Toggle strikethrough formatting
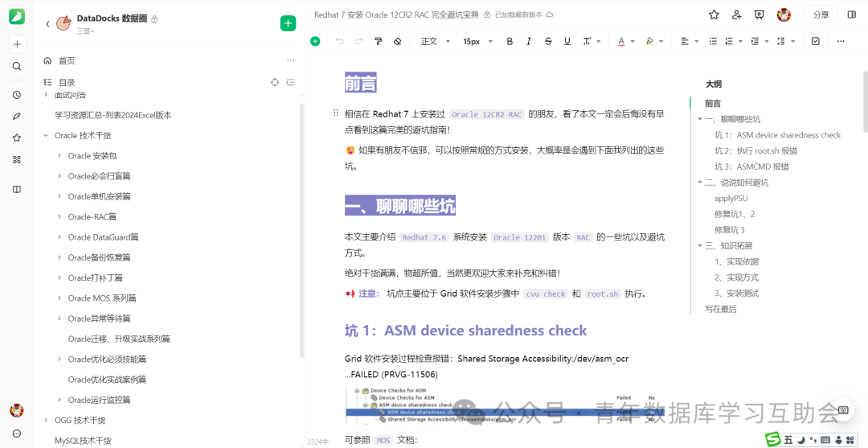Screen dimensions: 868x448 pos(548,41)
